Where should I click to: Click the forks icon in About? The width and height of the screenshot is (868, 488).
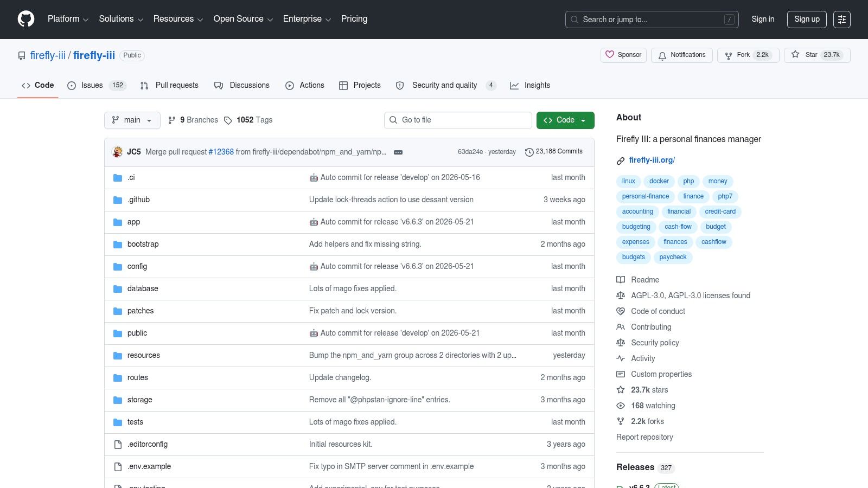click(621, 421)
